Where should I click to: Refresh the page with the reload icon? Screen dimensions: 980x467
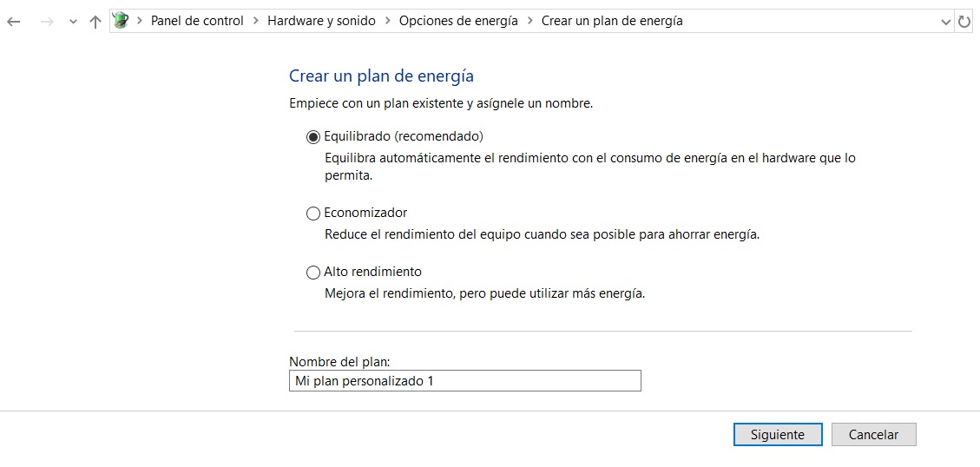click(964, 22)
